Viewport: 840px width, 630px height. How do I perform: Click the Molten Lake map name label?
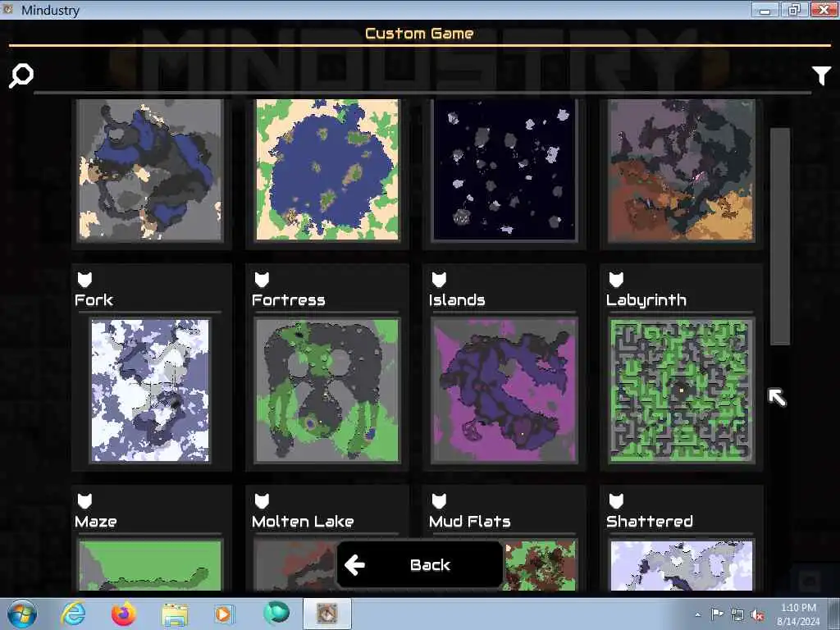(x=303, y=522)
